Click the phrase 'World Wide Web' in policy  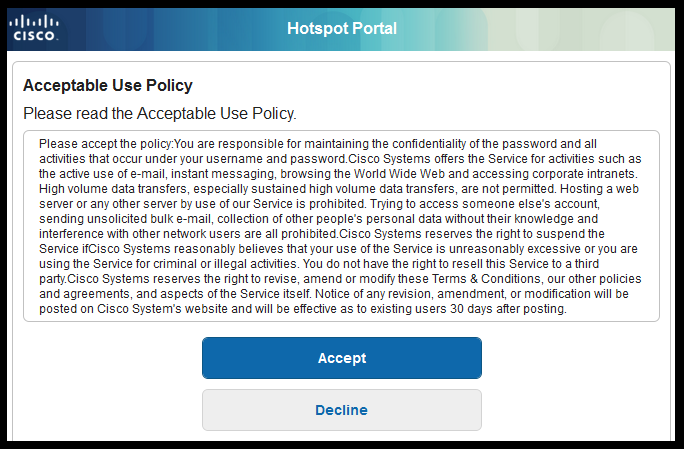point(399,174)
